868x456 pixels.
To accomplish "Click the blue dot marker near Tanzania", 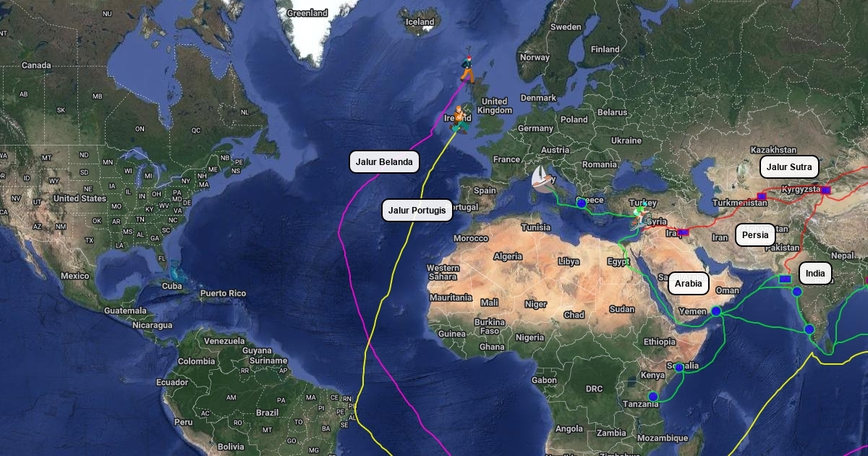I will [653, 397].
